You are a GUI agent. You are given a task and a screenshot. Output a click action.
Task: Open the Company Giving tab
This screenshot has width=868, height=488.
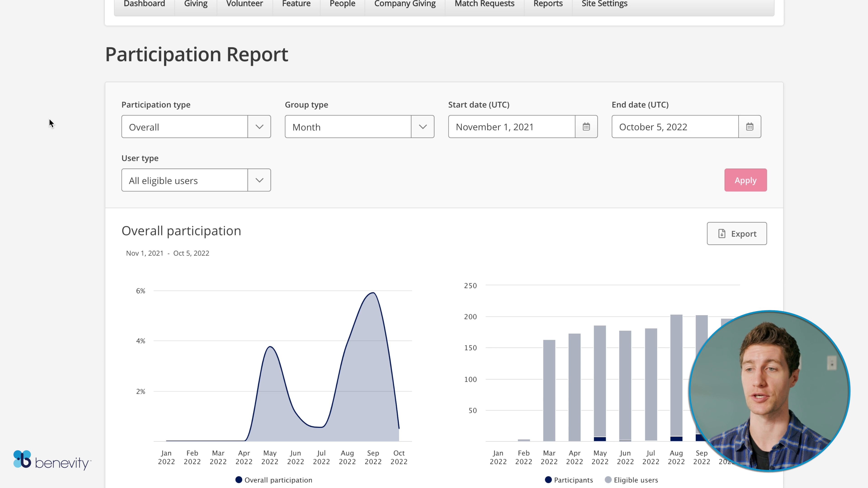[x=405, y=4]
